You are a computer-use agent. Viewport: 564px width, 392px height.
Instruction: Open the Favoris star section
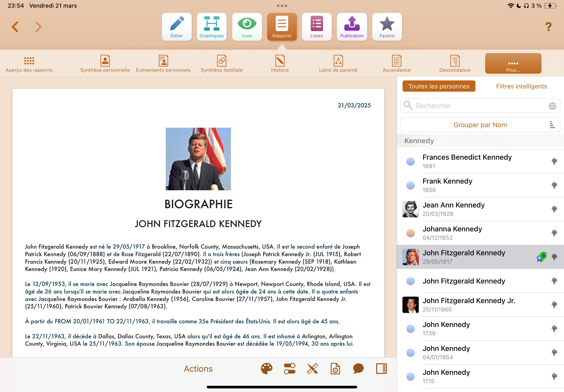tap(387, 27)
